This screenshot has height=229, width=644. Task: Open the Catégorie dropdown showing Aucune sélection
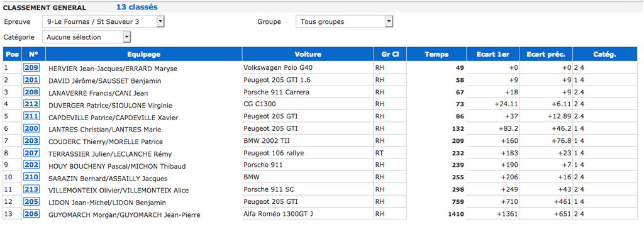(x=87, y=37)
